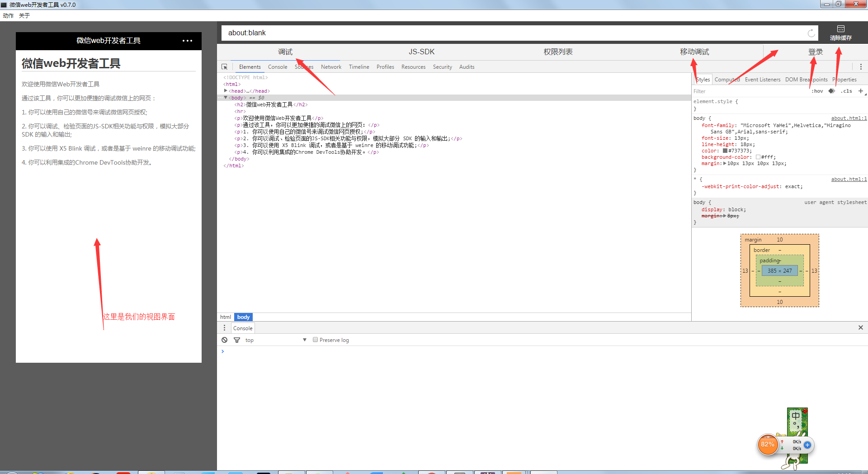The width and height of the screenshot is (868, 474).
Task: Select the Timeline DevTools tab
Action: [x=359, y=67]
